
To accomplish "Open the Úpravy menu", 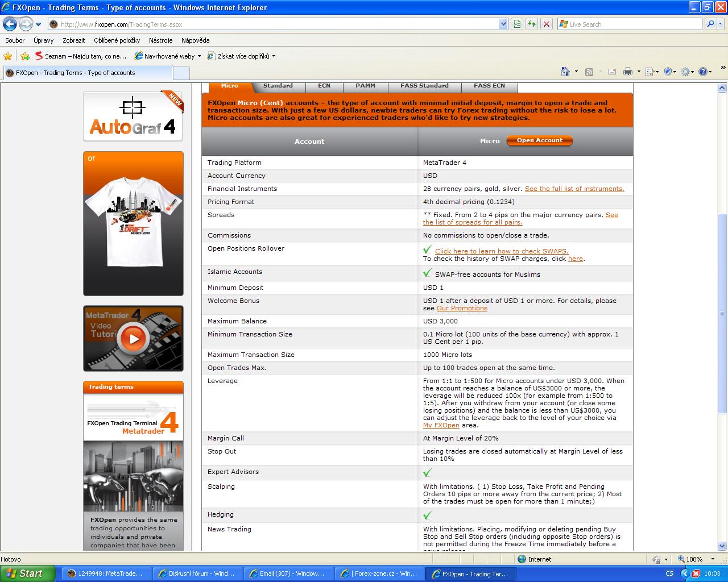I will [43, 40].
